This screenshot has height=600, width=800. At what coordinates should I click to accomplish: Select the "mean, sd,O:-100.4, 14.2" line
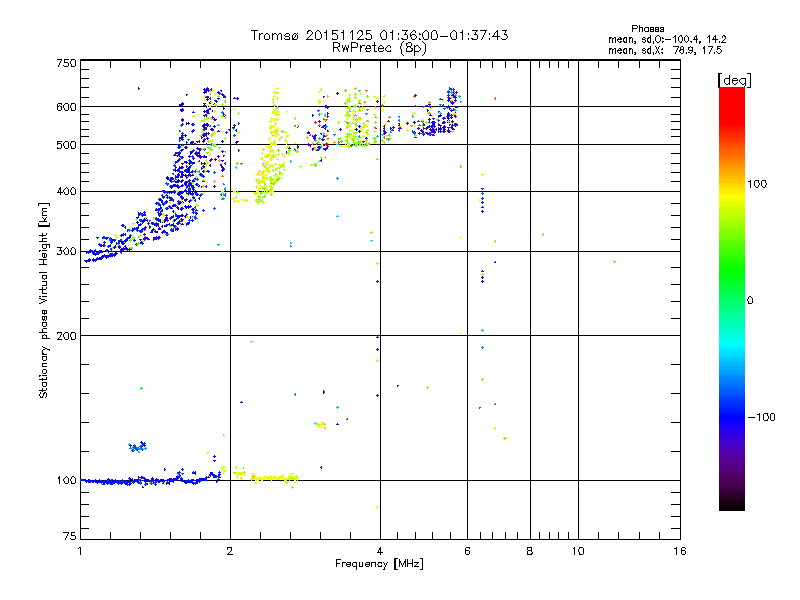point(667,39)
